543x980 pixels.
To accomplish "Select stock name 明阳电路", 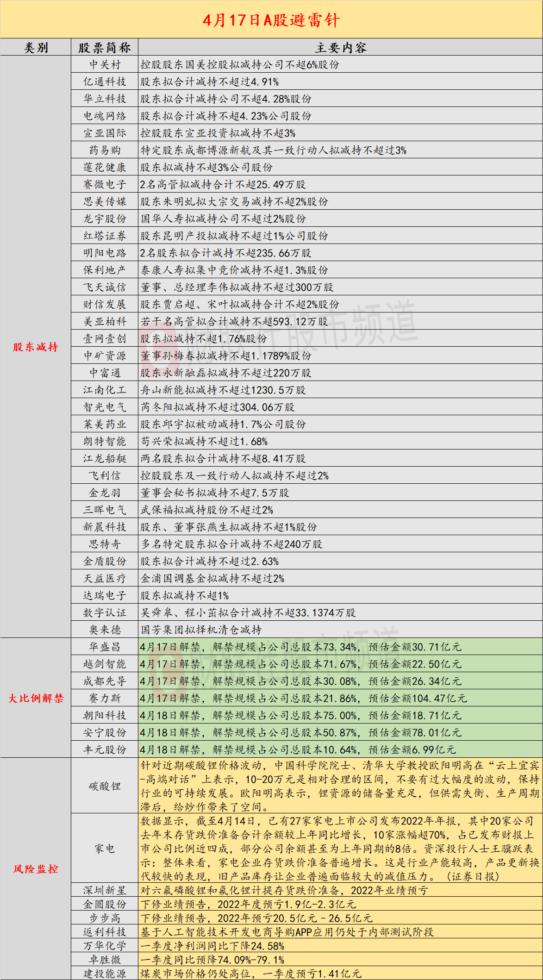I will (x=105, y=253).
